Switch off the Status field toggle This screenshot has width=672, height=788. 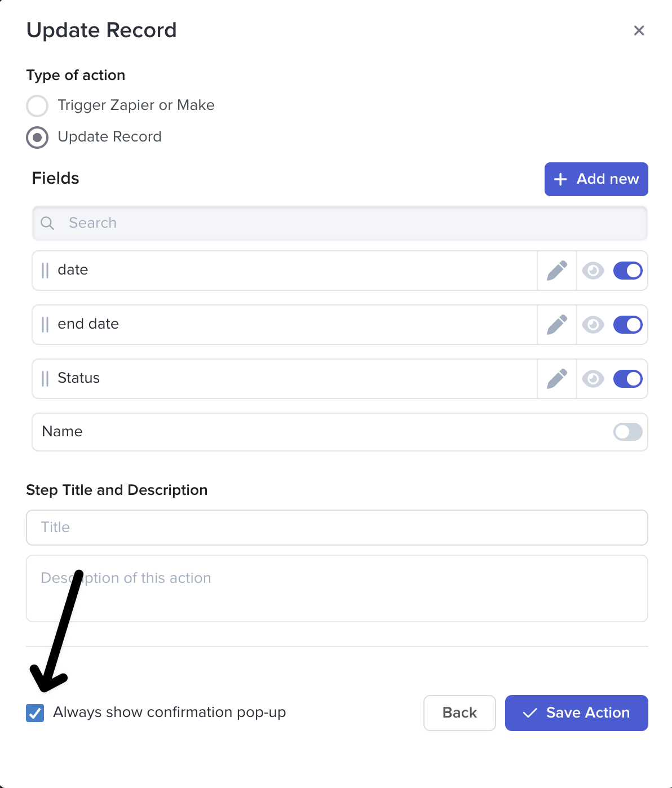[x=627, y=379]
